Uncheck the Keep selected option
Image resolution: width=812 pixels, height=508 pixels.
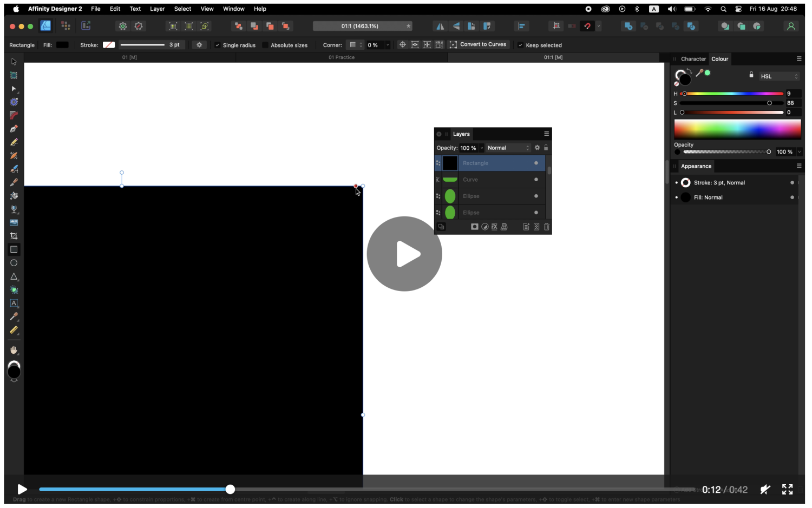(x=521, y=45)
